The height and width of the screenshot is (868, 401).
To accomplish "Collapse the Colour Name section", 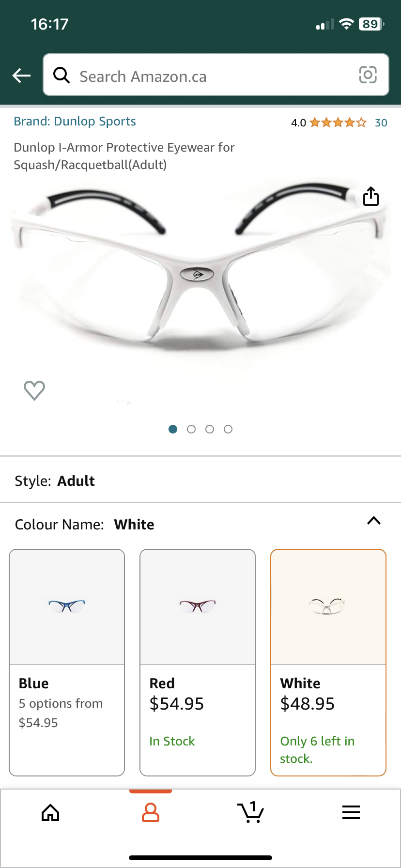I will click(374, 521).
